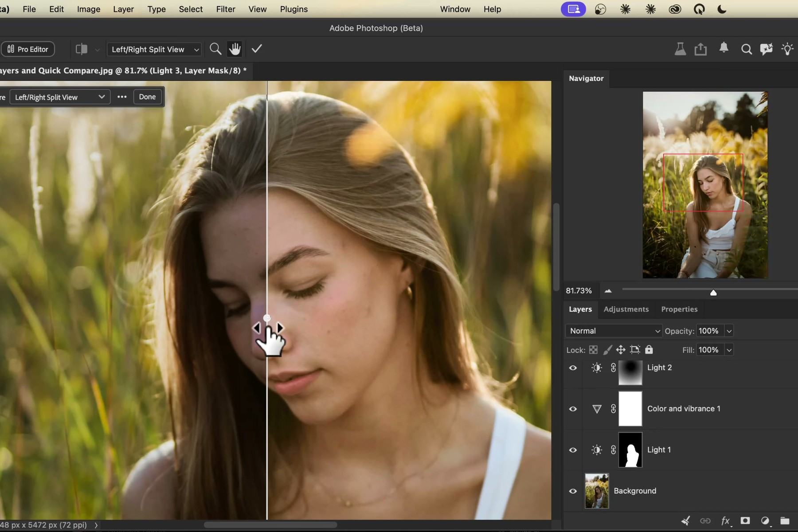The image size is (798, 532).
Task: Open the Creative Cloud menu bar icon
Action: (675, 9)
